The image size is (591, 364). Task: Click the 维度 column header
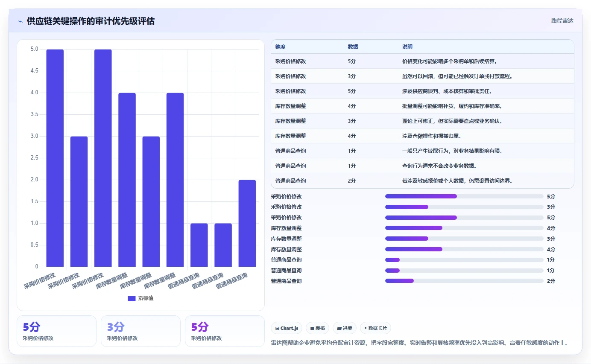coord(281,47)
